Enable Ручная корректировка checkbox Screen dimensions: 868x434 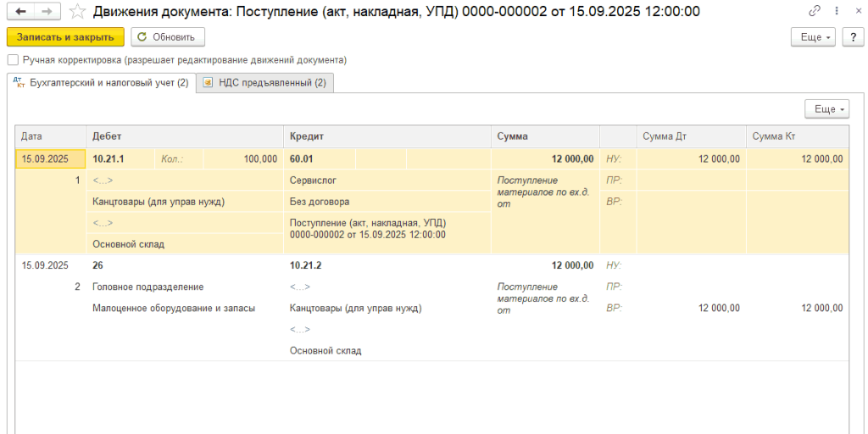tap(12, 59)
